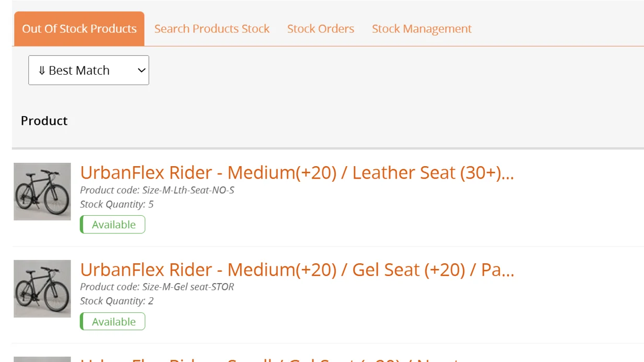Open the Out Of Stock Products tab
This screenshot has width=644, height=362.
79,29
